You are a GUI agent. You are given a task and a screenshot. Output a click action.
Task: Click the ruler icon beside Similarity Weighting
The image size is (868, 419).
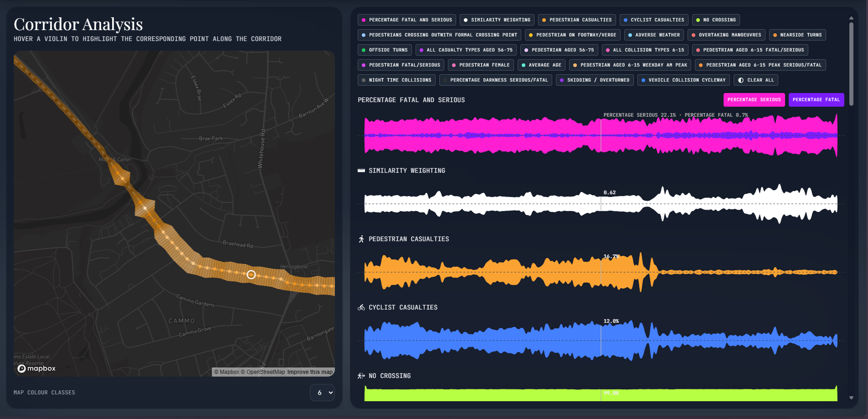click(x=361, y=171)
